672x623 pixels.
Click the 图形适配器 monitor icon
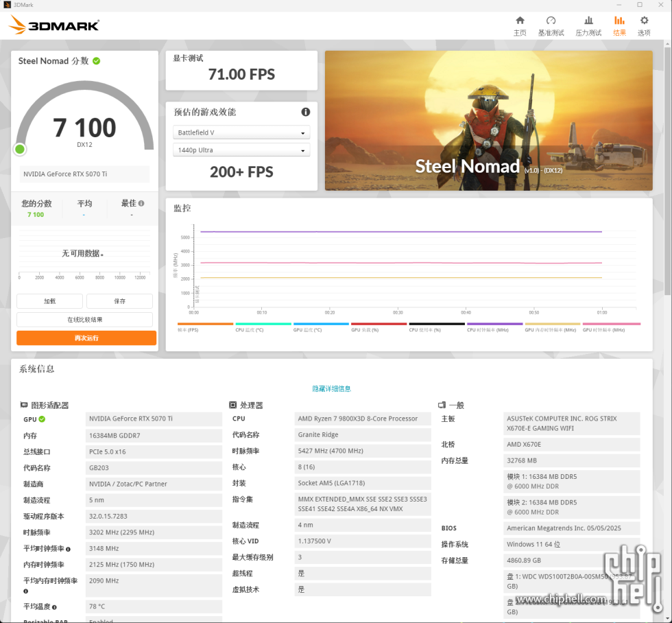[x=24, y=405]
